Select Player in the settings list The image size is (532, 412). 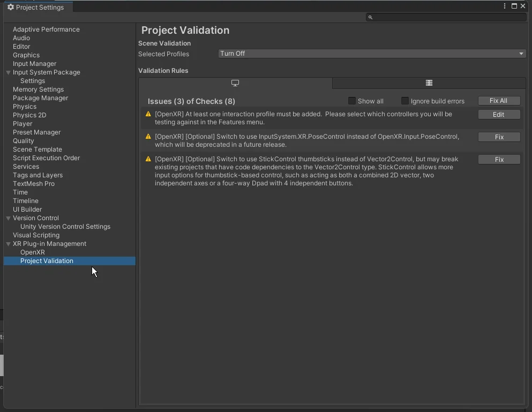click(23, 124)
